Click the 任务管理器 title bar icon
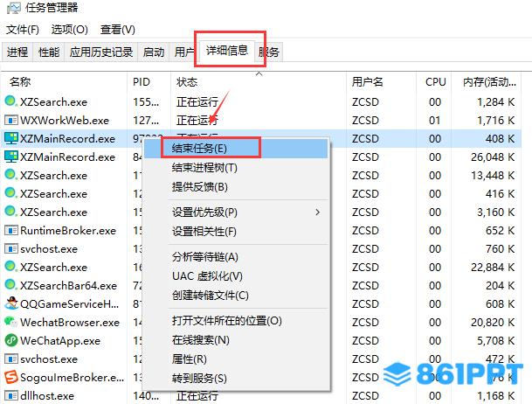This screenshot has width=532, height=404. (x=13, y=8)
